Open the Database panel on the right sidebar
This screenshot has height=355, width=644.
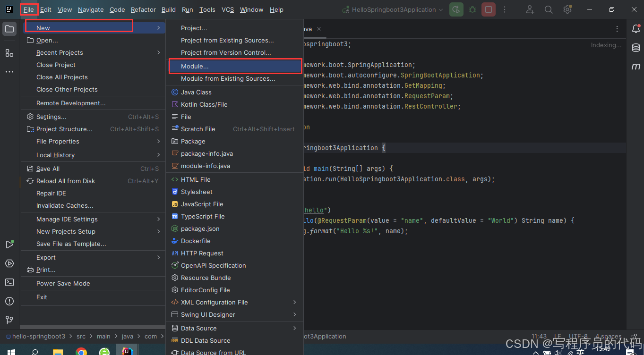coord(635,47)
